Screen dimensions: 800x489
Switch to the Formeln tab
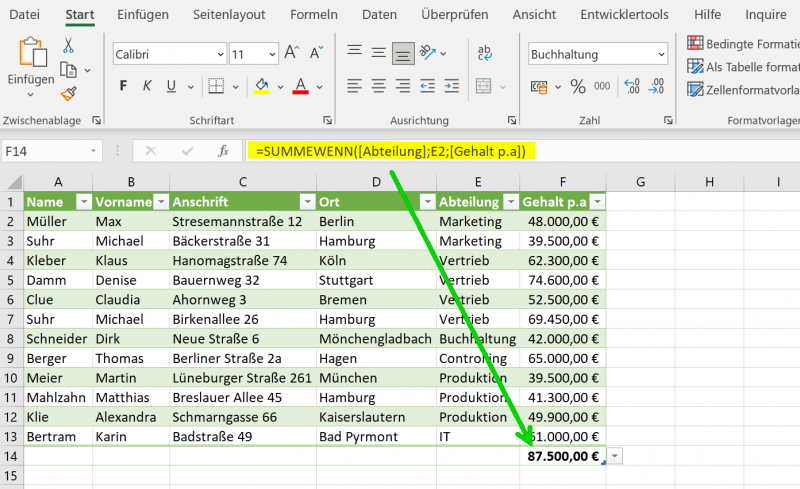pyautogui.click(x=314, y=14)
